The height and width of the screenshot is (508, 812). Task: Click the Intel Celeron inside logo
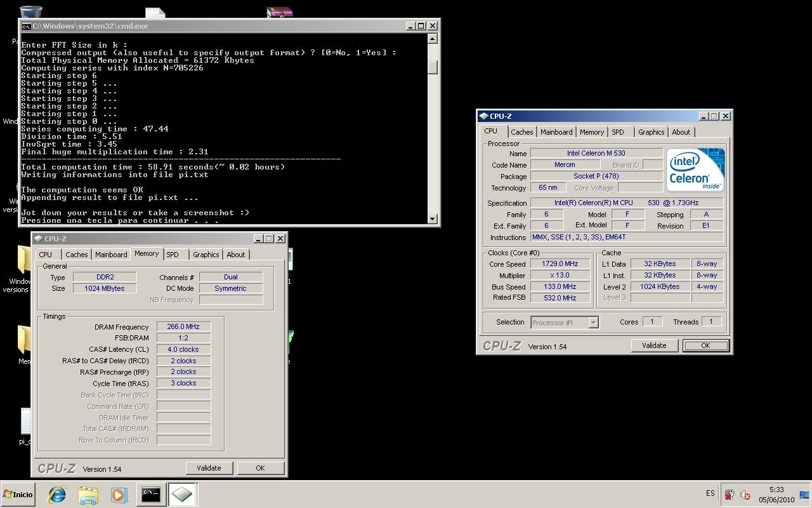695,170
